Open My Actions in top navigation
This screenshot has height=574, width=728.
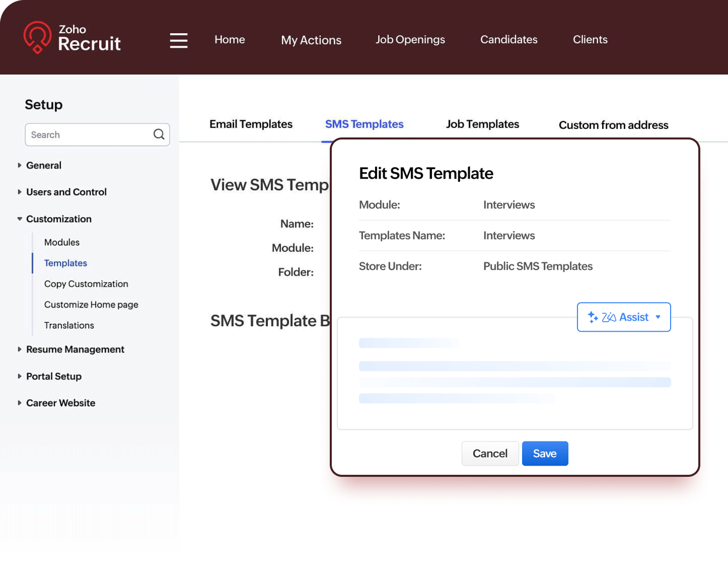point(311,40)
